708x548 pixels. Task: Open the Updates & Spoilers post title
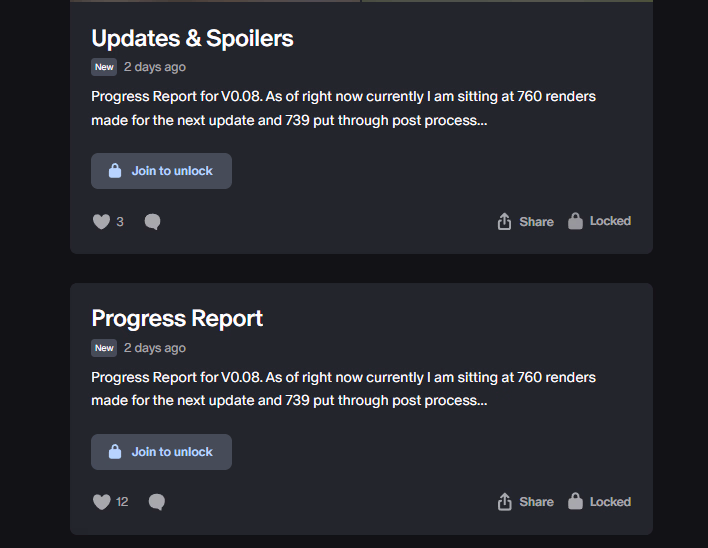(192, 39)
